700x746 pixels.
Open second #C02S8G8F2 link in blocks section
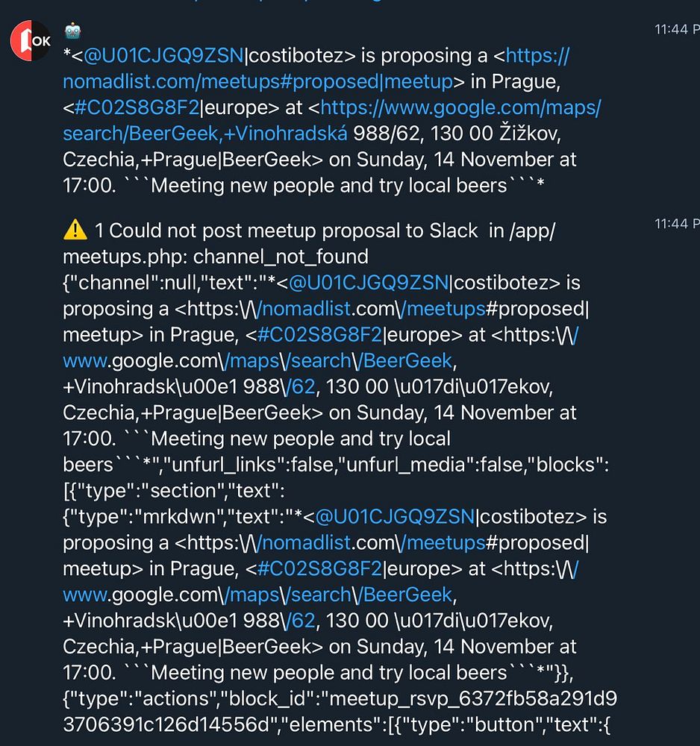(319, 569)
